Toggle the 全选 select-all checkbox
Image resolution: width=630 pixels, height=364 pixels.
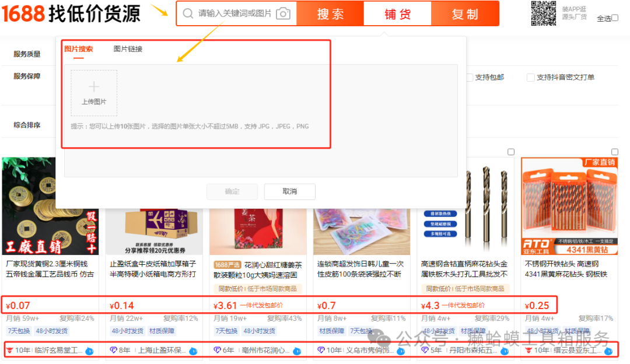coord(615,17)
